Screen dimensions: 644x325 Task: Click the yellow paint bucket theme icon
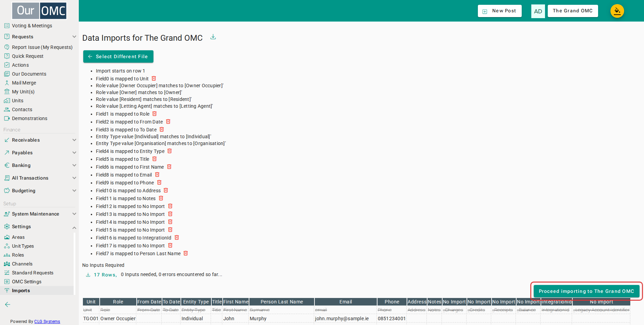[x=617, y=11]
